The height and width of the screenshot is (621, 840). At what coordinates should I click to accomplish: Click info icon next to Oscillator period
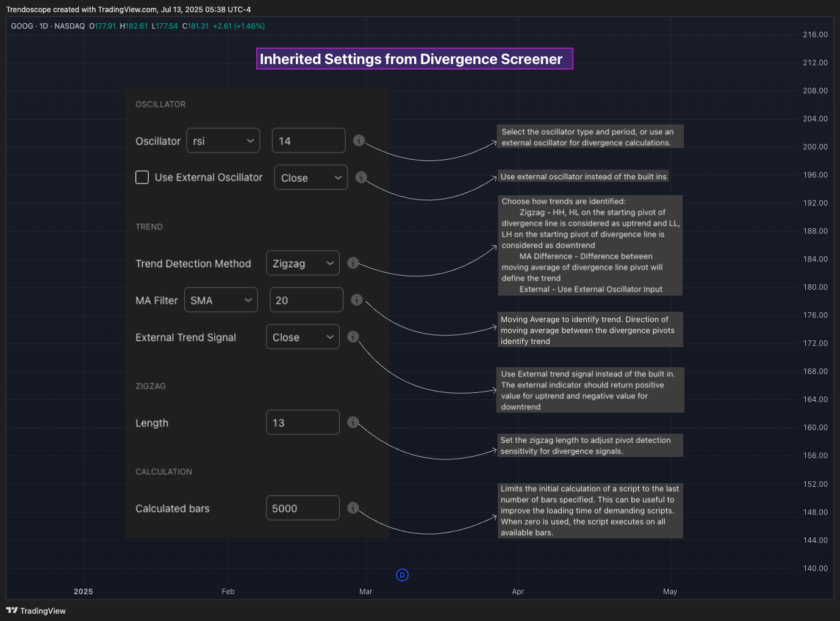pos(359,140)
